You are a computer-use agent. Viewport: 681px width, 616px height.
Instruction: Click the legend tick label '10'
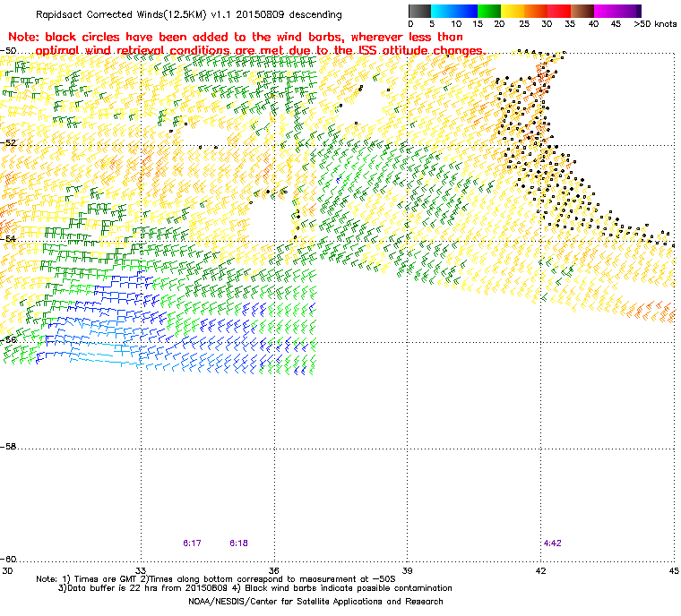(x=456, y=24)
